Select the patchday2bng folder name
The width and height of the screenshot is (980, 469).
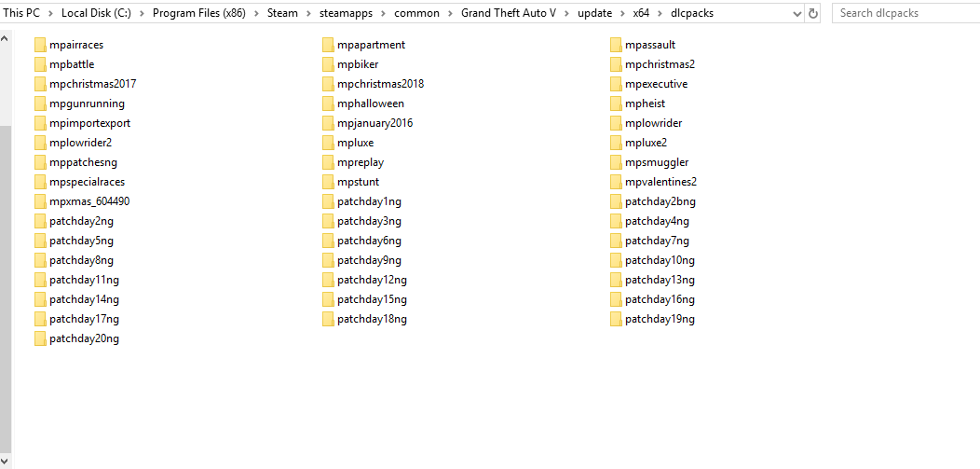click(660, 201)
